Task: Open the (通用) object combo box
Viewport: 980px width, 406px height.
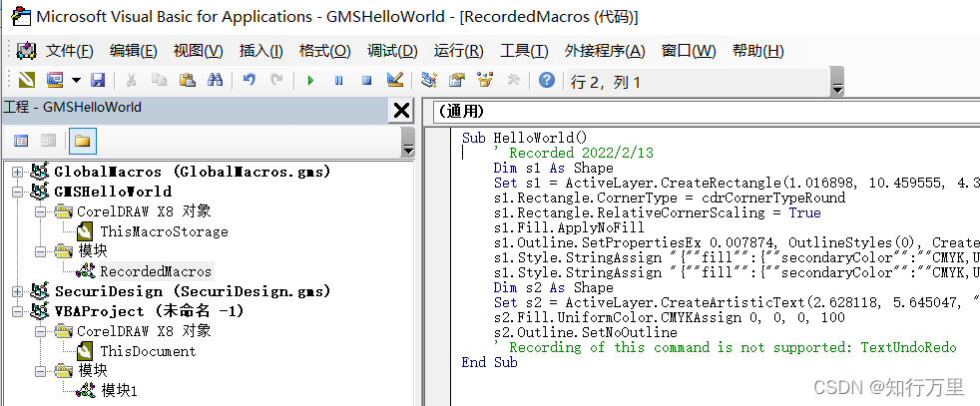Action: click(x=707, y=112)
